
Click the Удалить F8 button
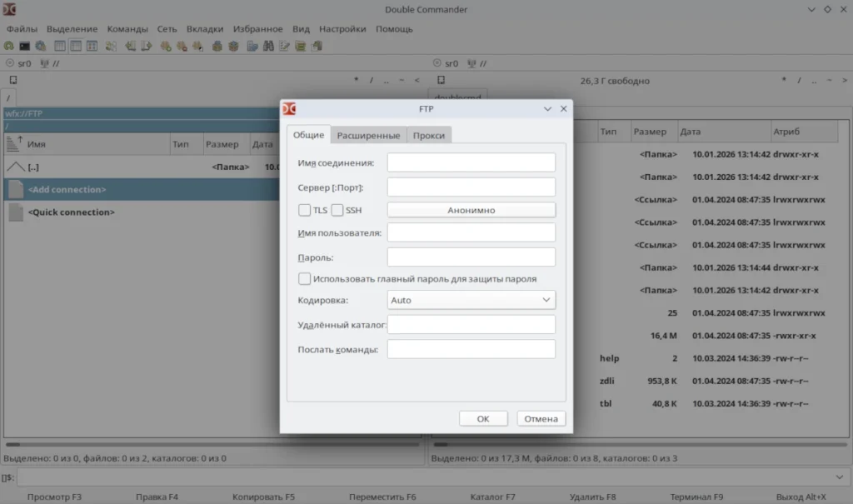coord(592,497)
